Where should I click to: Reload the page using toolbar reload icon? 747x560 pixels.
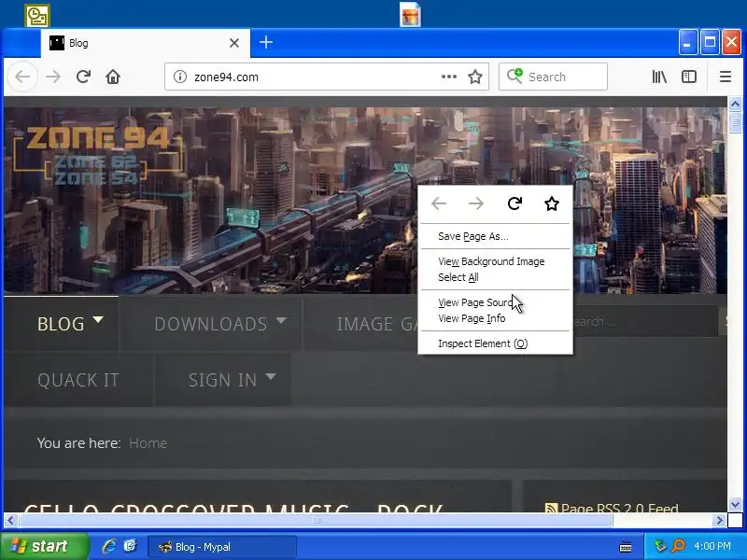83,77
